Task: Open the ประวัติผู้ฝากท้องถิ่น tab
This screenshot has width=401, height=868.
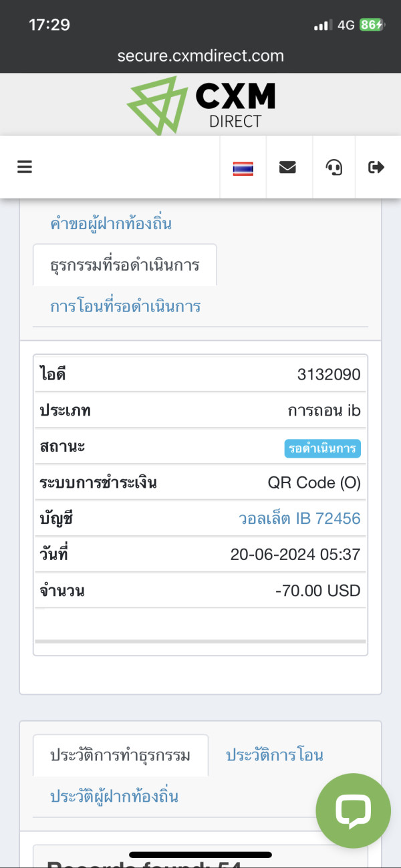Action: tap(114, 796)
